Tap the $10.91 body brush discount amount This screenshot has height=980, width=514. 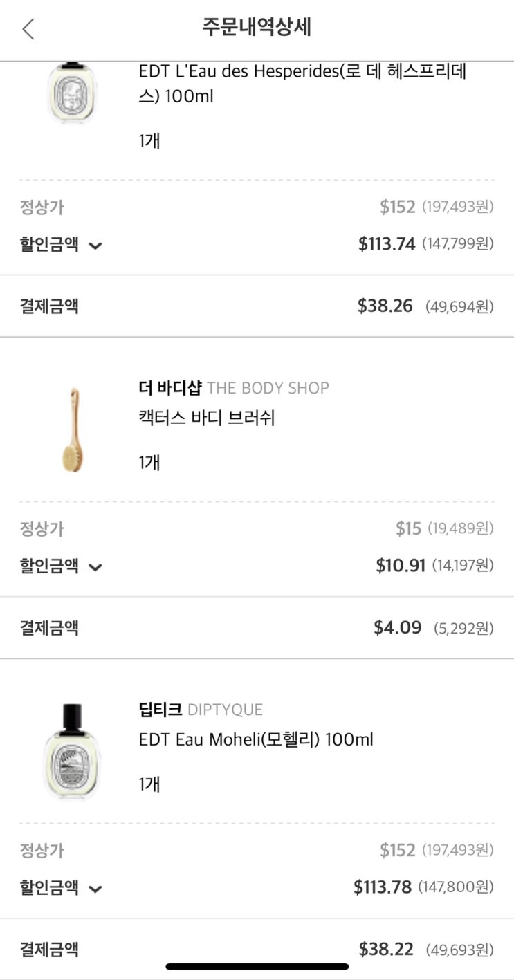tap(401, 565)
